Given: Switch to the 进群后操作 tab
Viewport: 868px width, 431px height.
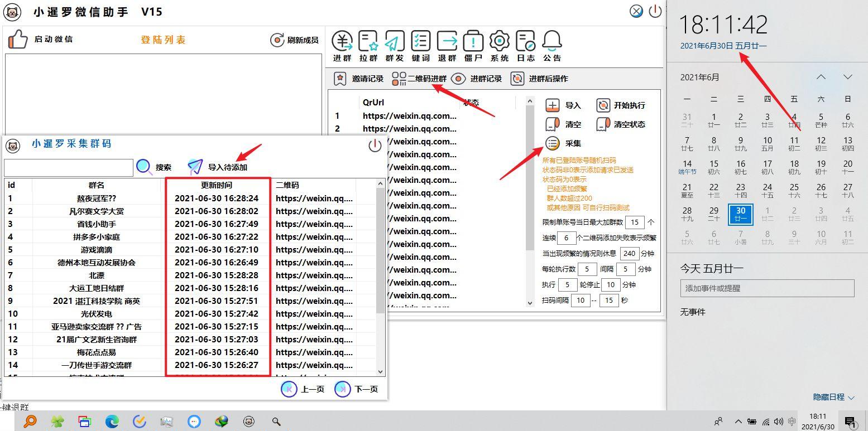Looking at the screenshot, I should coord(539,79).
